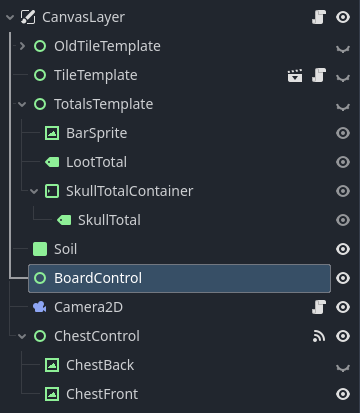Hide the ChestFront sprite

coord(343,394)
